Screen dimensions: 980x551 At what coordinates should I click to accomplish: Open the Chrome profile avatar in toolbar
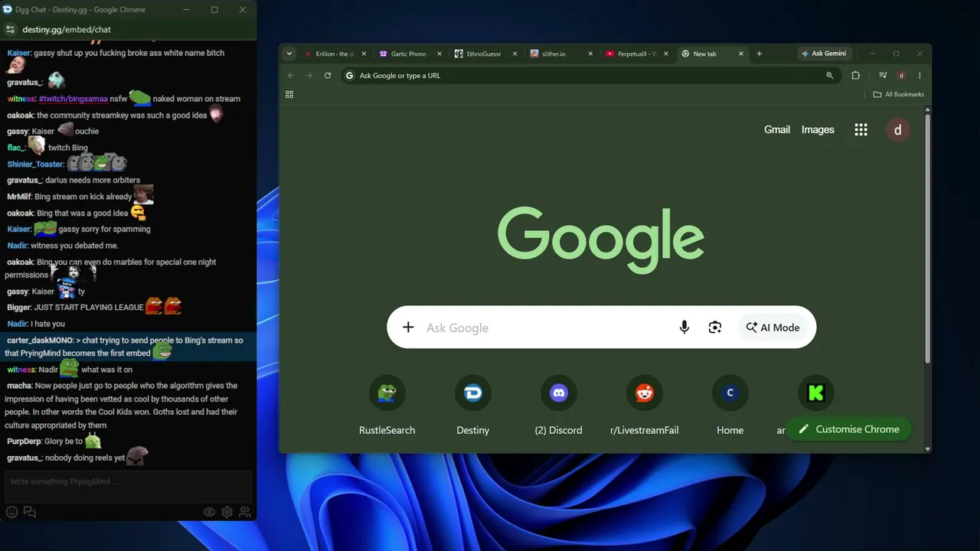902,76
